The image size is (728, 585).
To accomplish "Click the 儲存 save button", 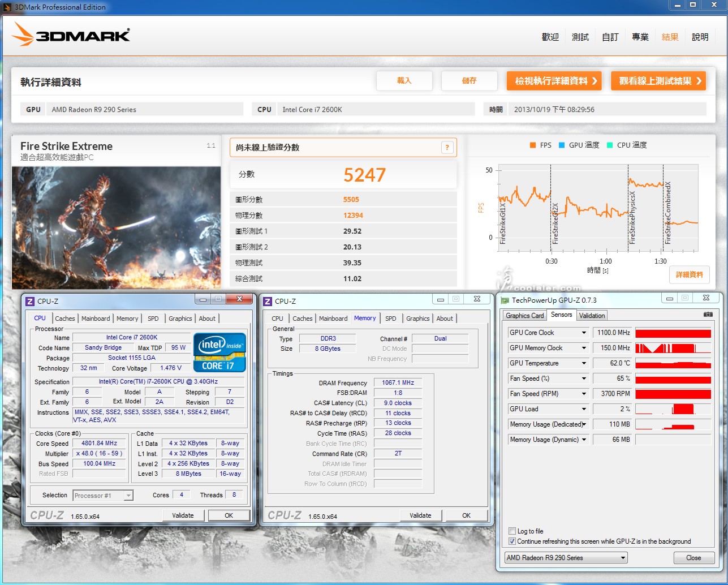I will (x=469, y=81).
